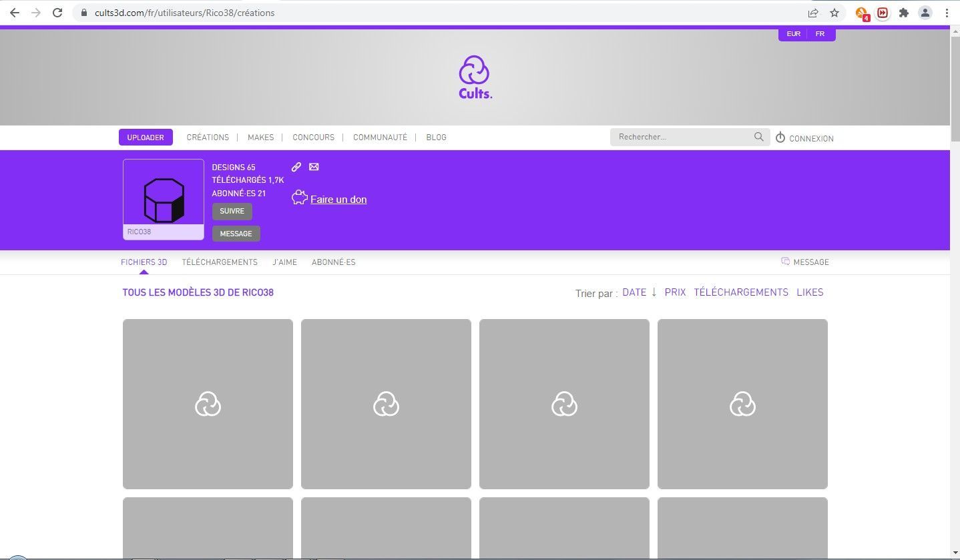
Task: Select the FICHIERS 3D tab
Action: (144, 262)
